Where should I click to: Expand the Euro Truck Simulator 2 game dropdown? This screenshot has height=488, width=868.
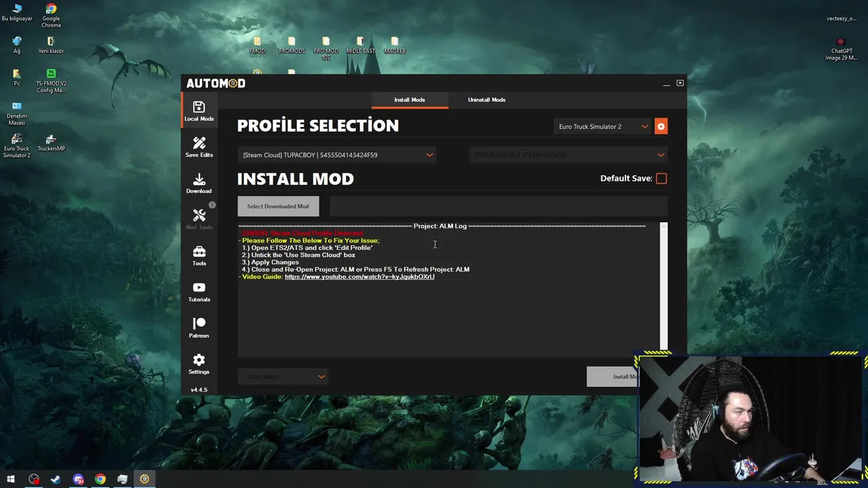(x=603, y=126)
